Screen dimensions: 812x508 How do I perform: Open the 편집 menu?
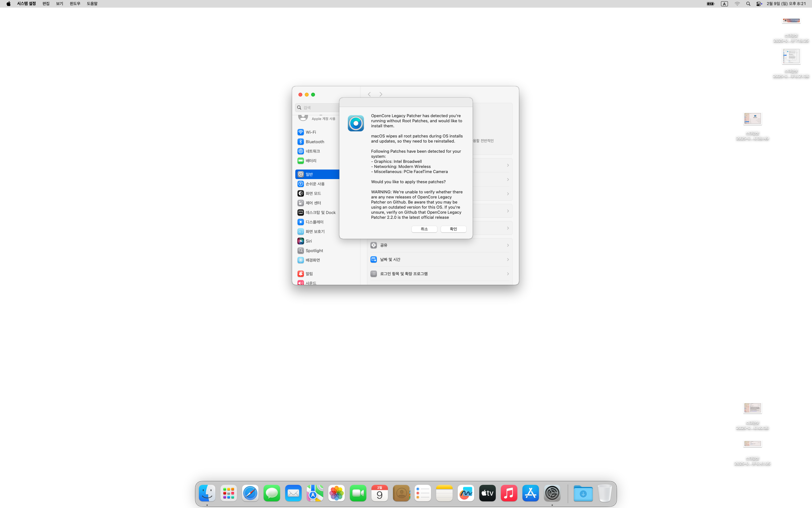pos(46,4)
